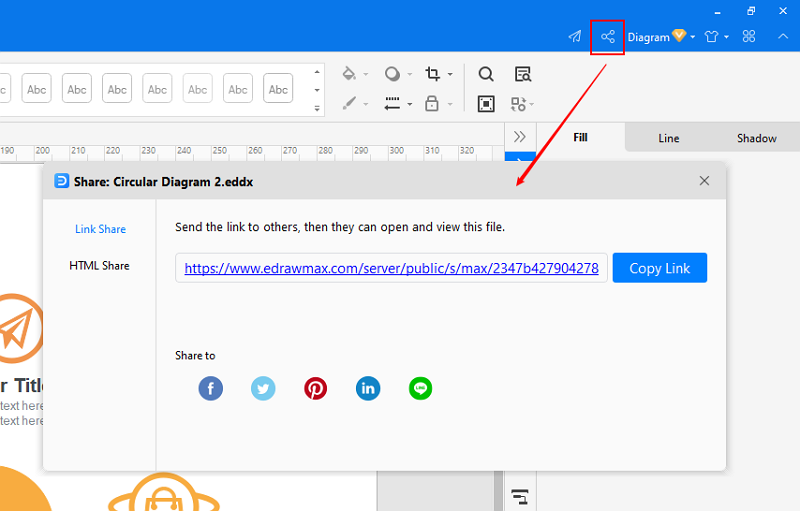800x511 pixels.
Task: Click the crop tool icon
Action: pyautogui.click(x=432, y=74)
